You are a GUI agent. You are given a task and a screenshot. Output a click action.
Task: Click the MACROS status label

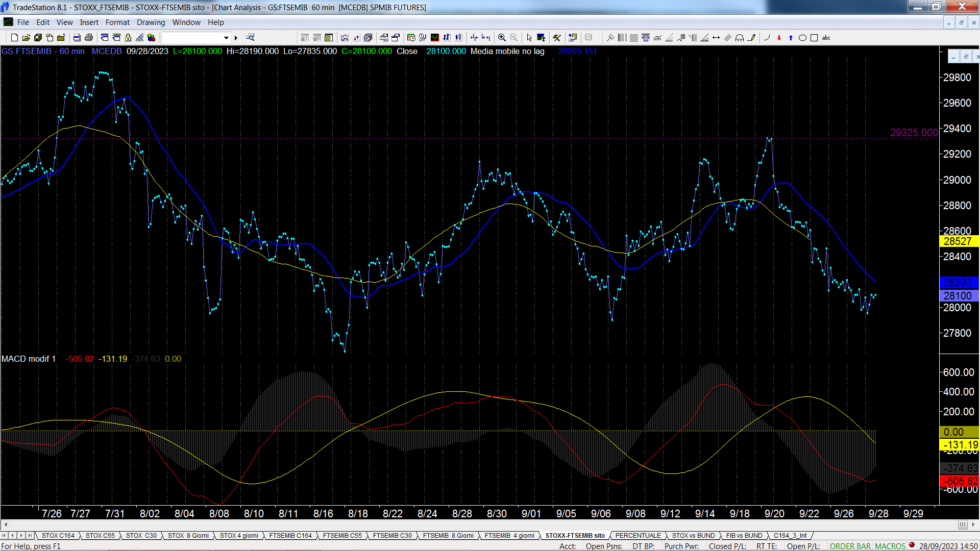pos(890,546)
